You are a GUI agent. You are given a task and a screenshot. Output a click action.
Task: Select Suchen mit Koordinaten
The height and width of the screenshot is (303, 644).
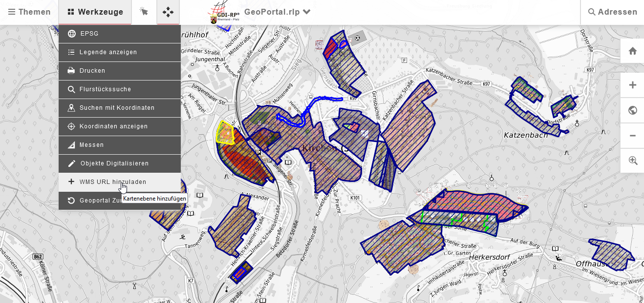tap(120, 108)
